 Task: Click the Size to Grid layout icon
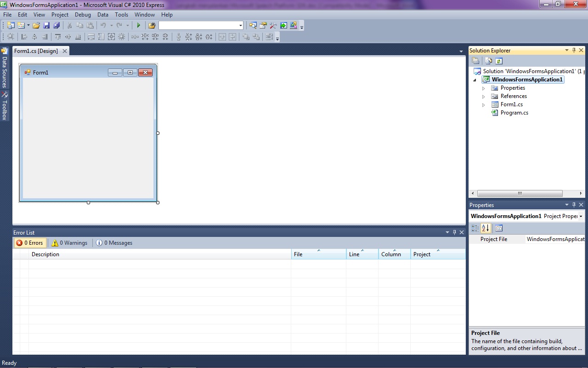(121, 37)
